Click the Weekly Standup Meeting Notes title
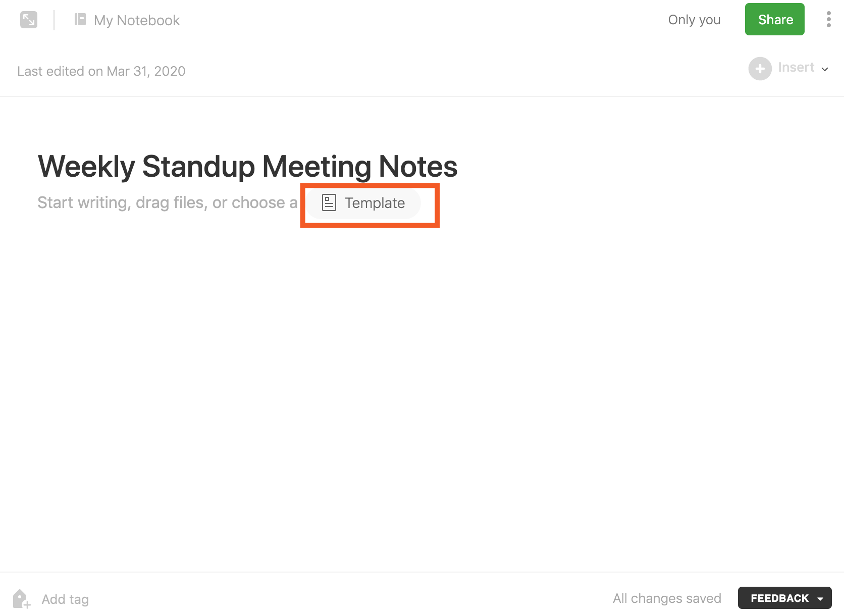844x616 pixels. [247, 167]
